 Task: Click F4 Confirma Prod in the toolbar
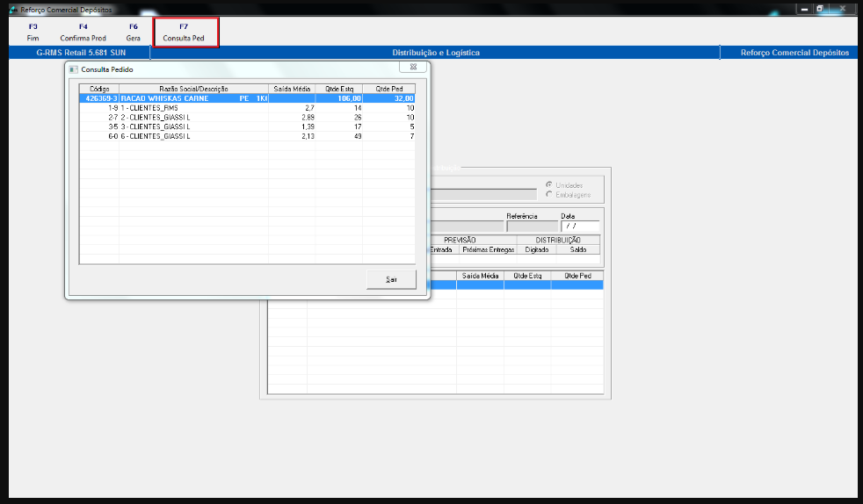[83, 32]
